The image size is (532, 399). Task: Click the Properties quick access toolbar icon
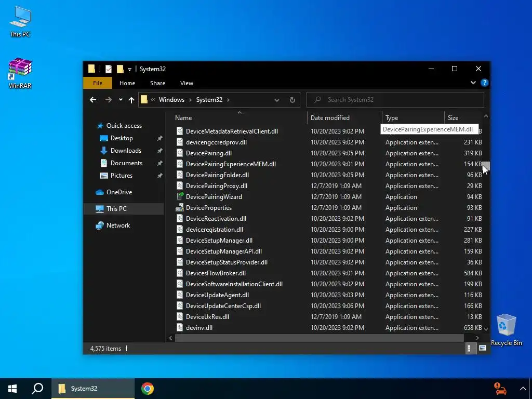click(x=109, y=69)
